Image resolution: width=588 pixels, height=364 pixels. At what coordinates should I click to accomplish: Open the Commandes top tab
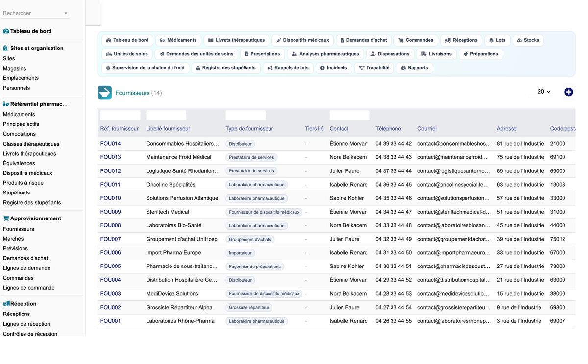416,40
